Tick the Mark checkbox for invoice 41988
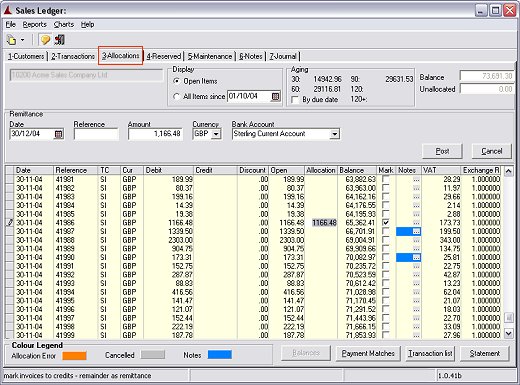Image resolution: width=520 pixels, height=385 pixels. click(x=386, y=240)
